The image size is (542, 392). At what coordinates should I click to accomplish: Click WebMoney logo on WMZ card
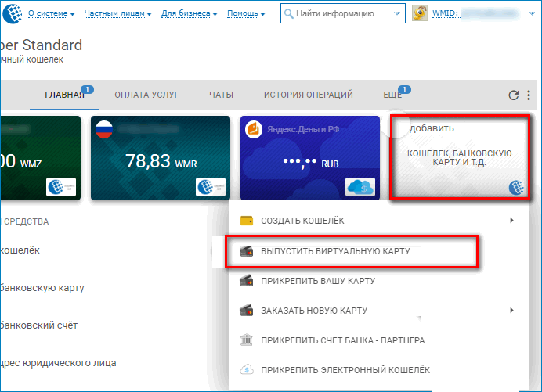(61, 187)
